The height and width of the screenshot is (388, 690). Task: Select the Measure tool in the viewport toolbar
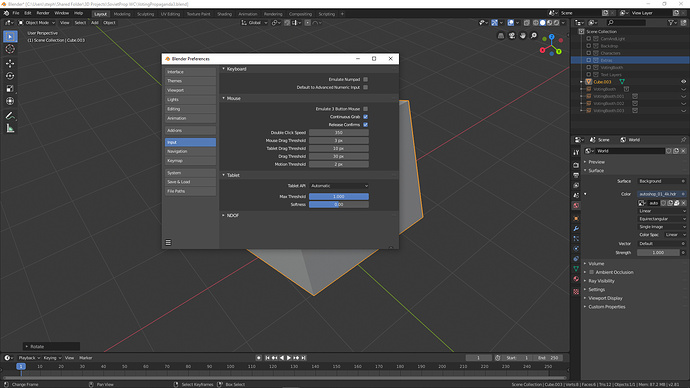coord(10,128)
